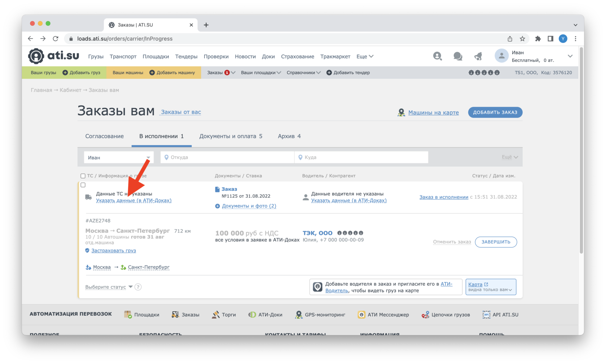The image size is (606, 364).
Task: Tick the checkbox for order №1125
Action: (83, 185)
